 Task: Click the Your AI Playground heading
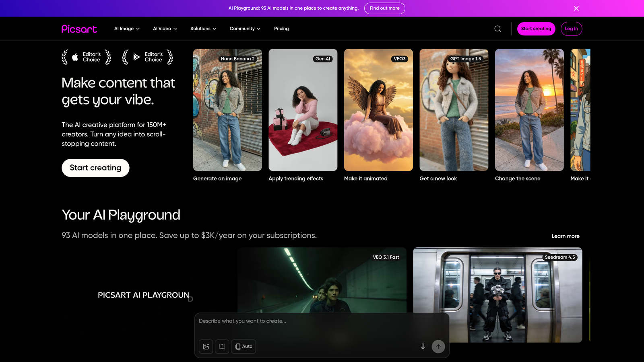pos(121,215)
